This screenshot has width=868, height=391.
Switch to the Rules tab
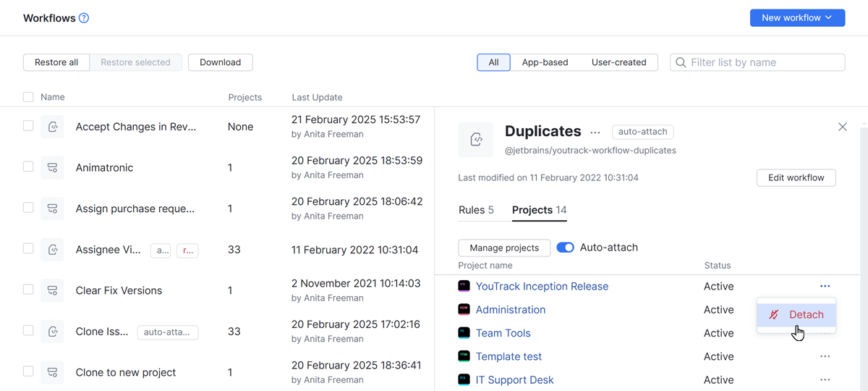(x=476, y=210)
